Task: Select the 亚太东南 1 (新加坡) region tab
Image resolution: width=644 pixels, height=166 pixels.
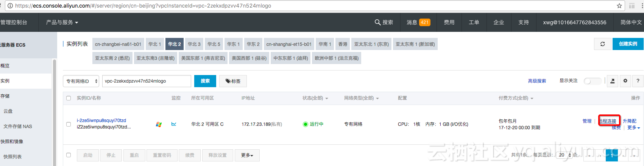Action: point(415,44)
